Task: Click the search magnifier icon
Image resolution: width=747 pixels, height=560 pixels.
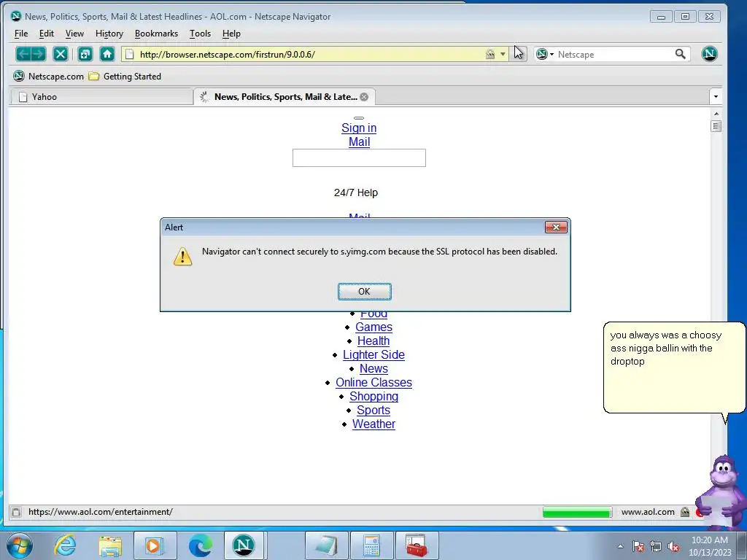Action: tap(681, 54)
